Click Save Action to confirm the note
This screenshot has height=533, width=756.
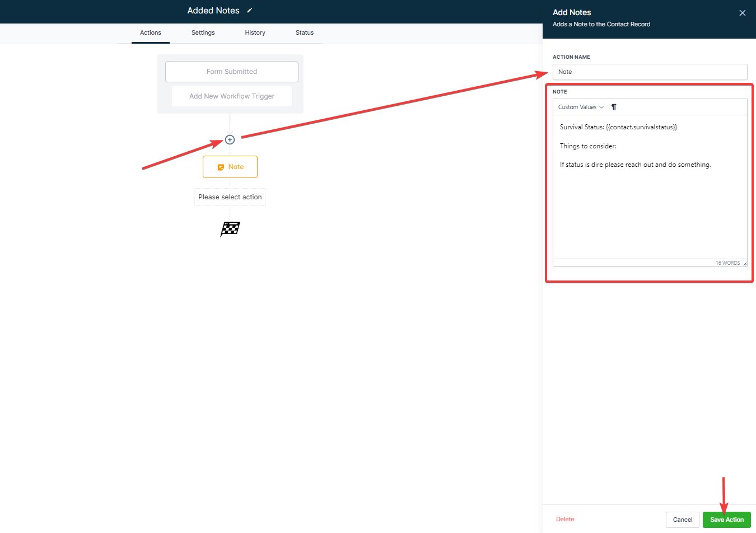tap(726, 520)
